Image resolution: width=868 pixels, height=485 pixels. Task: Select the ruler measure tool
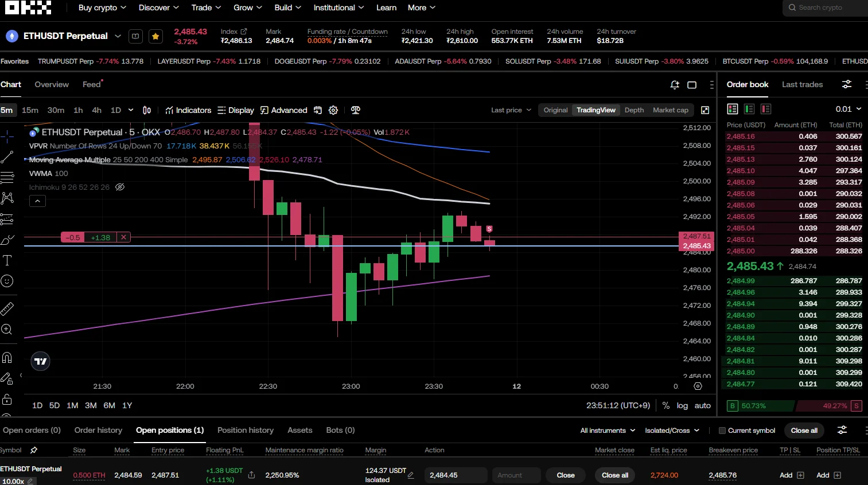point(7,309)
